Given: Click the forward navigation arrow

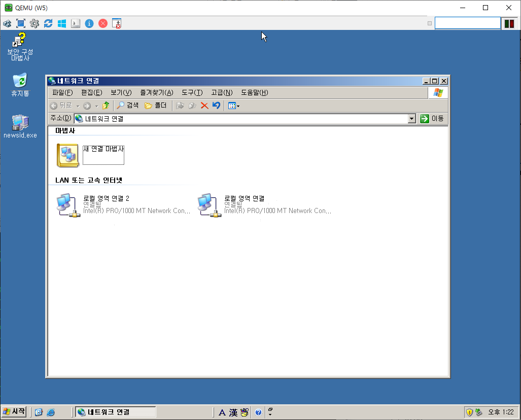Looking at the screenshot, I should [x=87, y=106].
